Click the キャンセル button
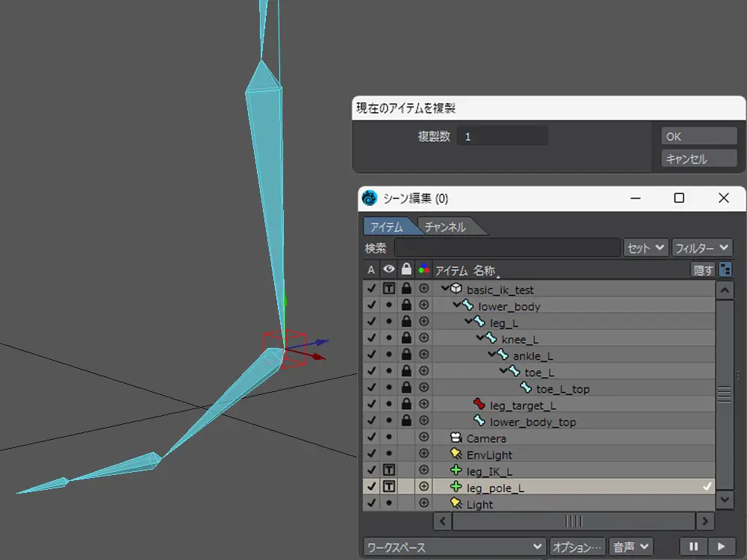The height and width of the screenshot is (560, 747). click(698, 159)
